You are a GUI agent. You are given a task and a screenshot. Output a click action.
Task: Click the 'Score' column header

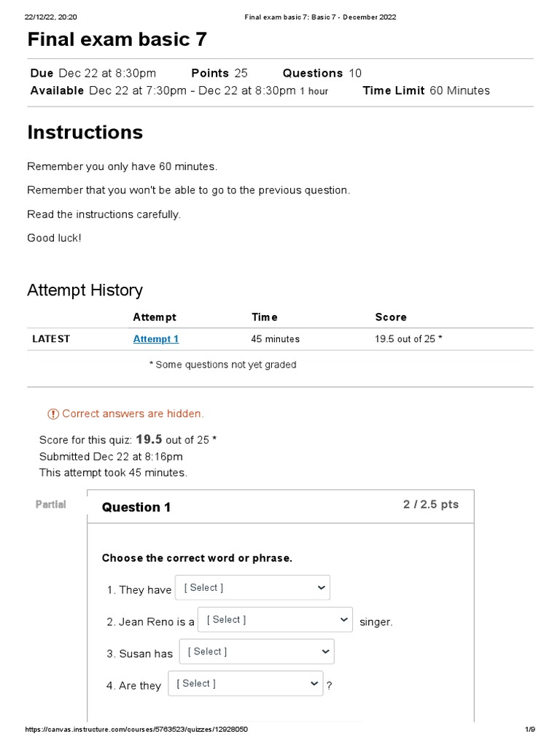[391, 317]
